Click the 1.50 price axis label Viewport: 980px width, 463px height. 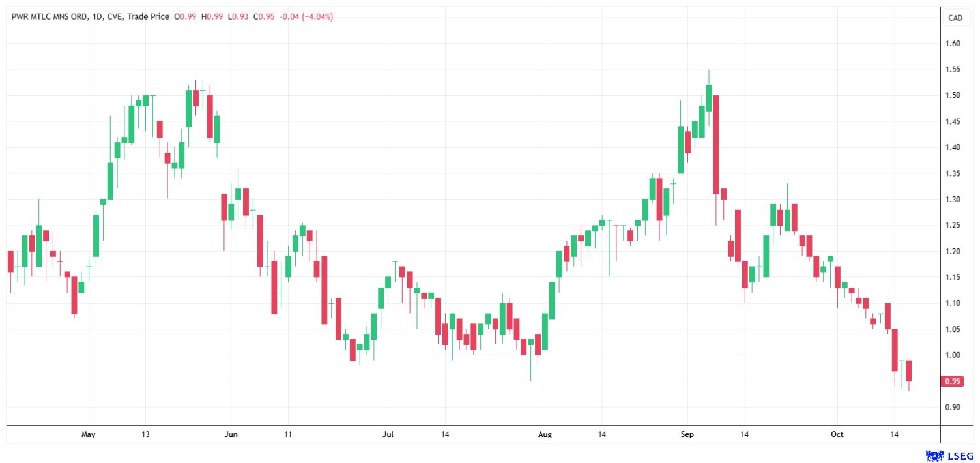[x=953, y=95]
